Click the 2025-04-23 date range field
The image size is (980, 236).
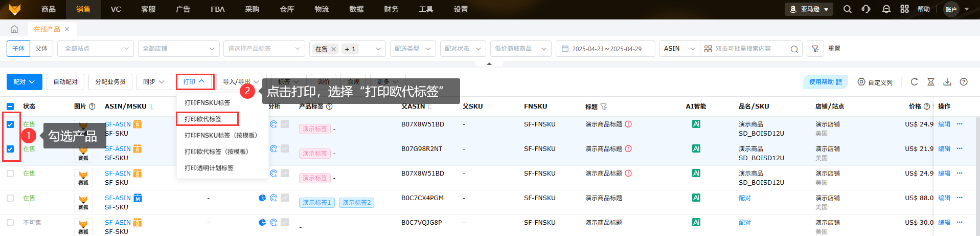tap(605, 49)
